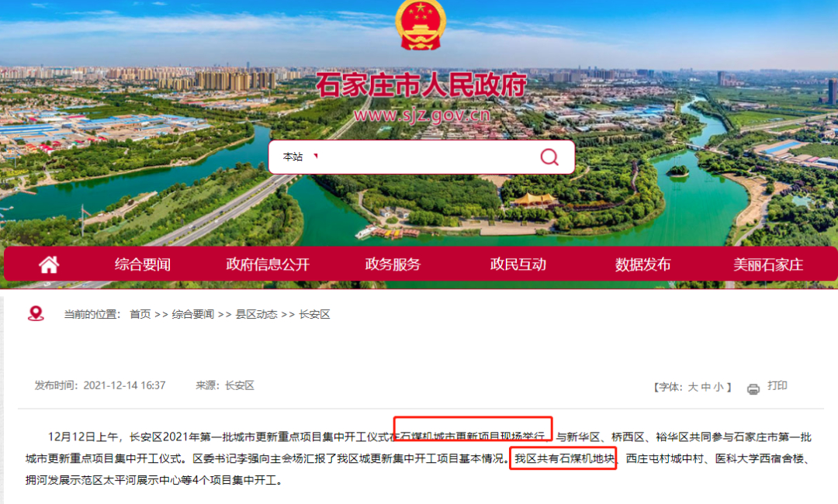
Task: Click 县区动态 breadcrumb link
Action: tap(257, 314)
